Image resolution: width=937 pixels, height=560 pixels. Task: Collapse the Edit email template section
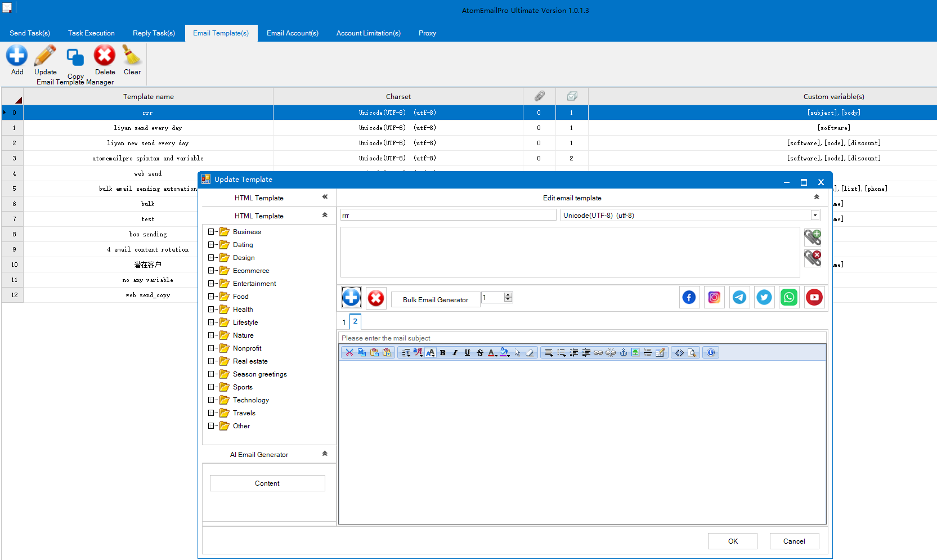(817, 197)
